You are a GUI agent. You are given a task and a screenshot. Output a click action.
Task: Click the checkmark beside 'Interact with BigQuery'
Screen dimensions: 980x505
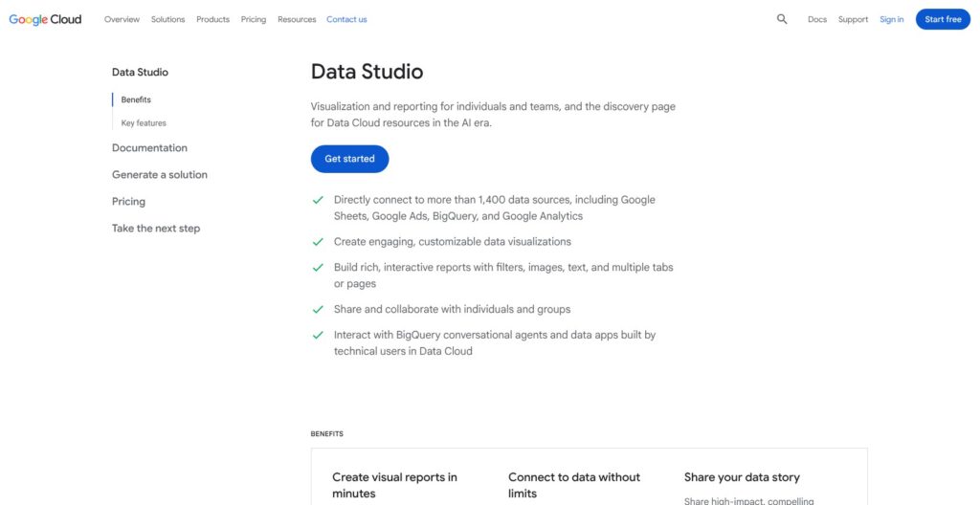pos(318,335)
